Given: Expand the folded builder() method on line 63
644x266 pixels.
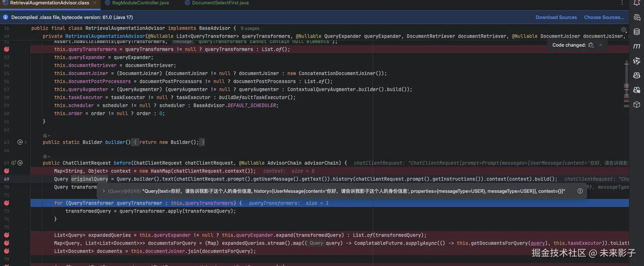Looking at the screenshot, I should 26,142.
